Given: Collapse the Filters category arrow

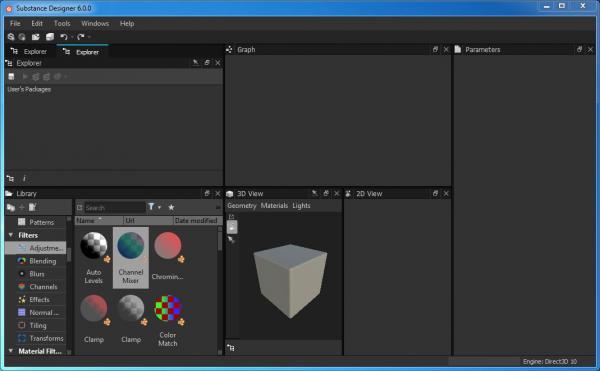Looking at the screenshot, I should [x=11, y=235].
